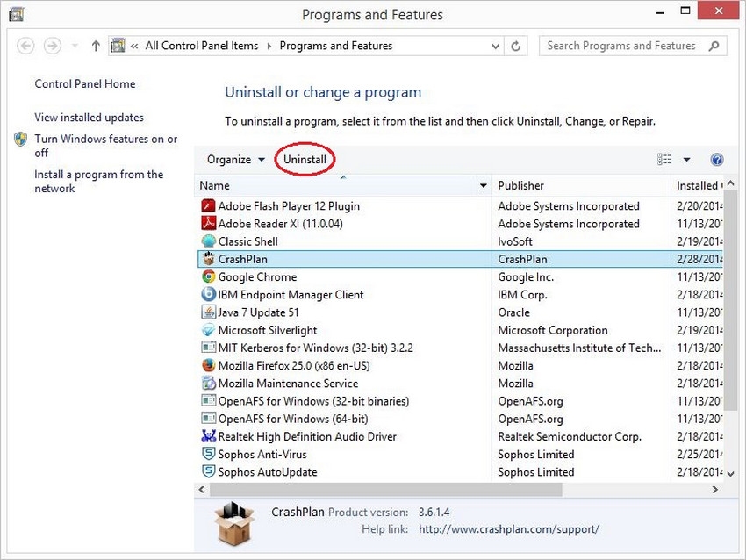Open the recent locations dropdown arrow
This screenshot has height=560, width=746.
(x=75, y=47)
